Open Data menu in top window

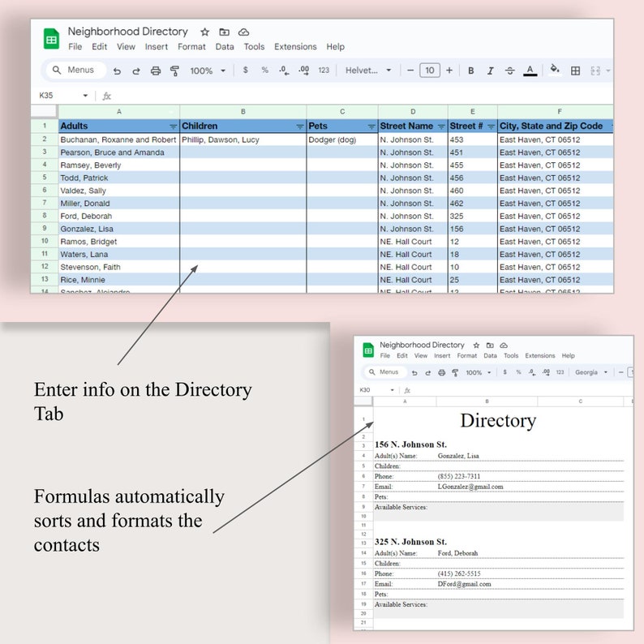pyautogui.click(x=225, y=47)
